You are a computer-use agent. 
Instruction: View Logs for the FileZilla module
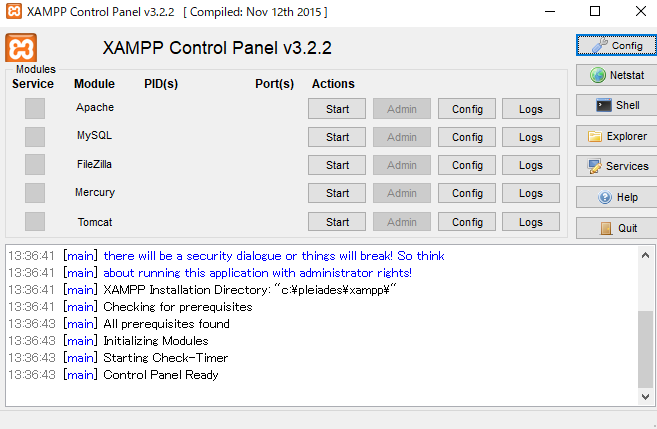click(531, 165)
